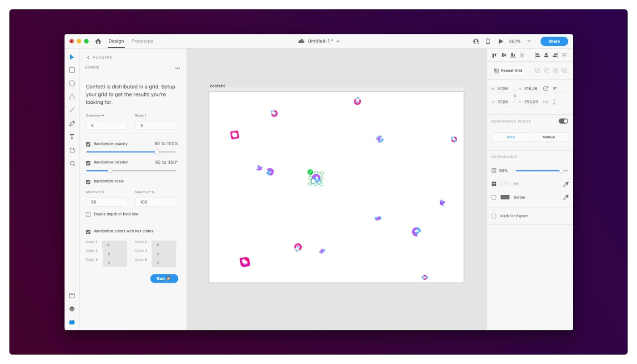Start desktop preview play button
This screenshot has width=637, height=364.
tap(500, 41)
